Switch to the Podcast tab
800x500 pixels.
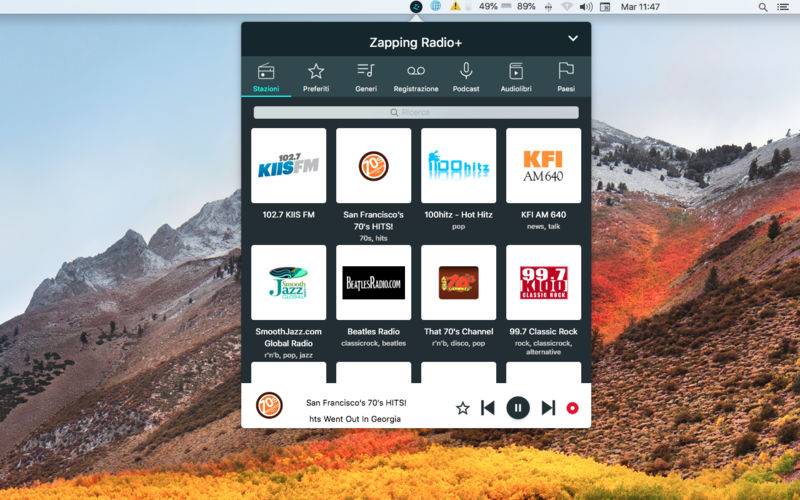pyautogui.click(x=466, y=77)
